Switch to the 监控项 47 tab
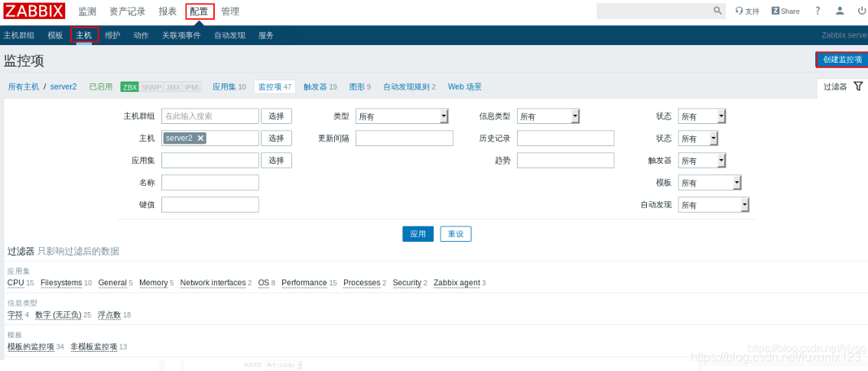Screen dimensions: 868x371 (x=275, y=87)
